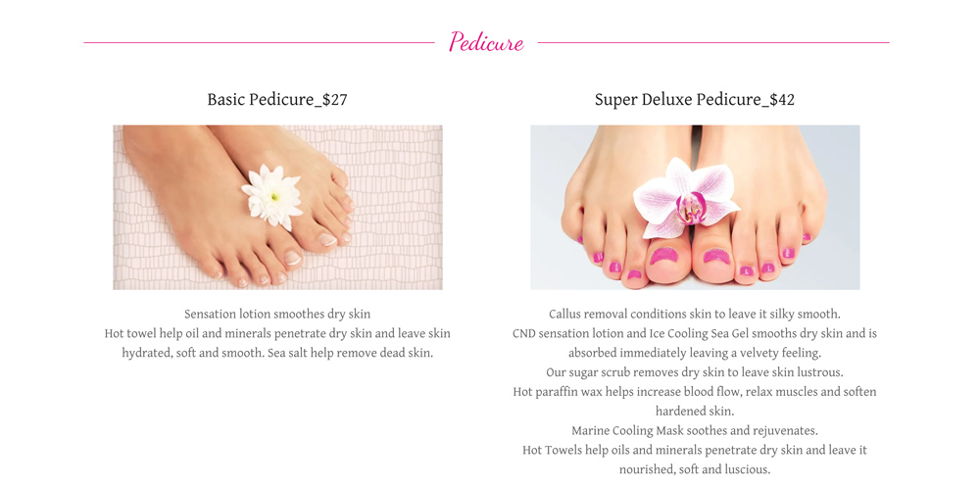This screenshot has width=980, height=488.
Task: Click the pink horizontal line left of Pedicure
Action: 260,42
